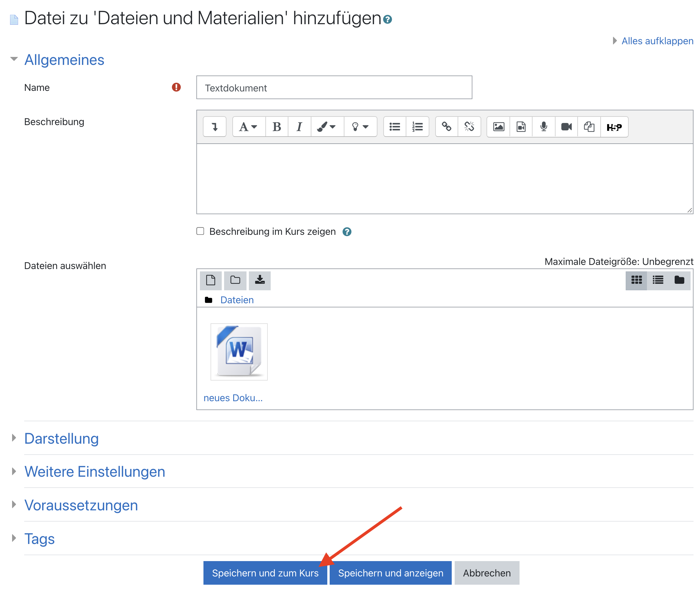Enable Beschreibung im Kurs zeigen checkbox
The width and height of the screenshot is (700, 590).
pos(200,231)
